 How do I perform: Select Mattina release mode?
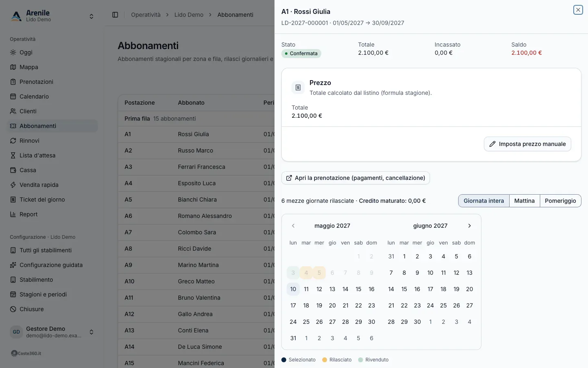524,201
